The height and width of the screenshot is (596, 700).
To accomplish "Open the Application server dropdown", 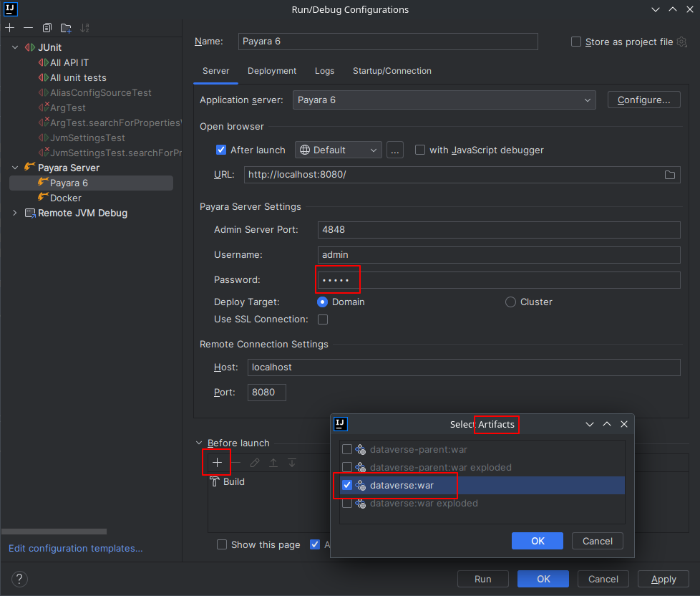I will (587, 100).
